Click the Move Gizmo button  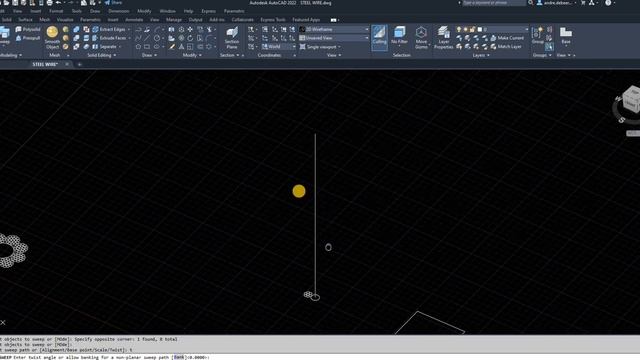(421, 37)
